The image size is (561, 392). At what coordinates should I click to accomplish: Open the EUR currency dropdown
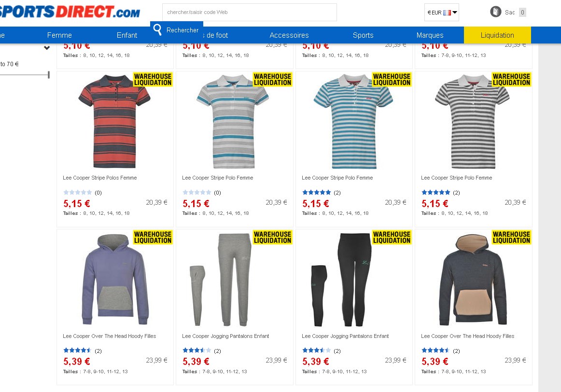coord(441,13)
